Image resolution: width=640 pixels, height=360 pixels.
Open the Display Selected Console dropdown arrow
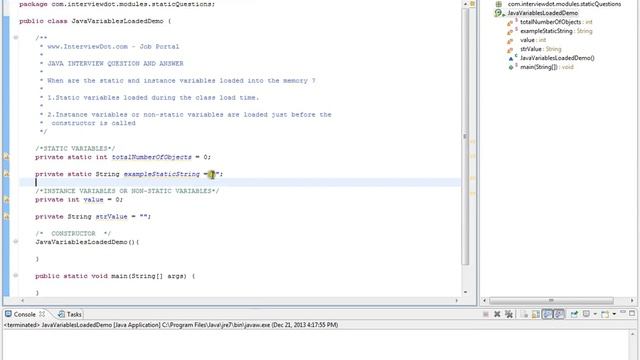595,314
